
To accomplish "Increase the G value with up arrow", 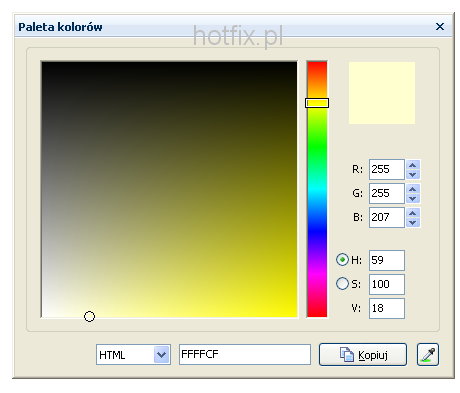I will click(413, 189).
